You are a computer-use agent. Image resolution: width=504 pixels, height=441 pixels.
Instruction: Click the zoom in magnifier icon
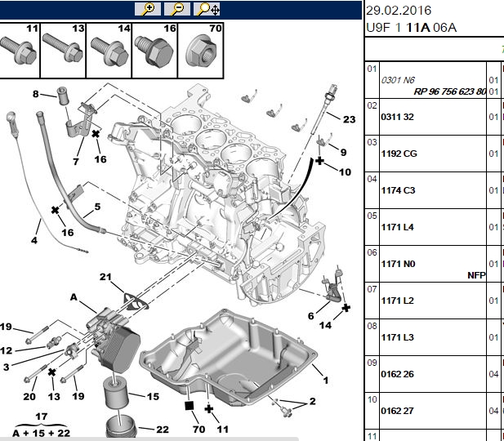click(148, 9)
